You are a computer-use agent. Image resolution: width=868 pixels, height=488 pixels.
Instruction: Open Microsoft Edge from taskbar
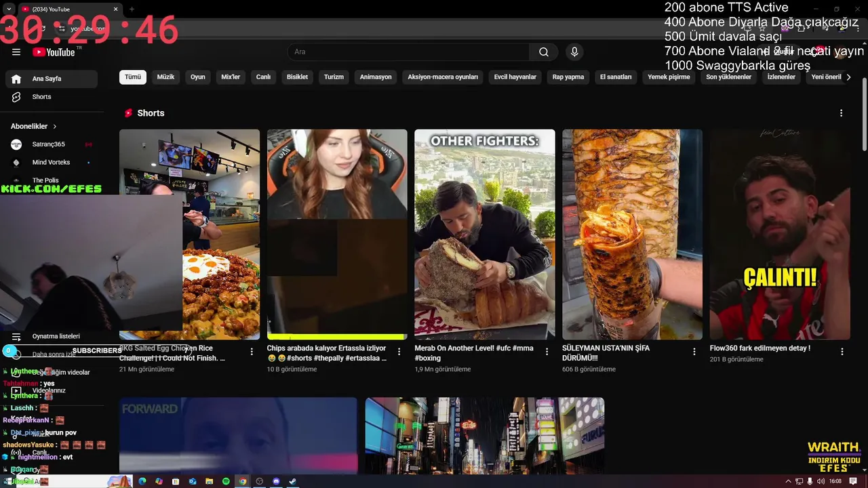[x=142, y=481]
